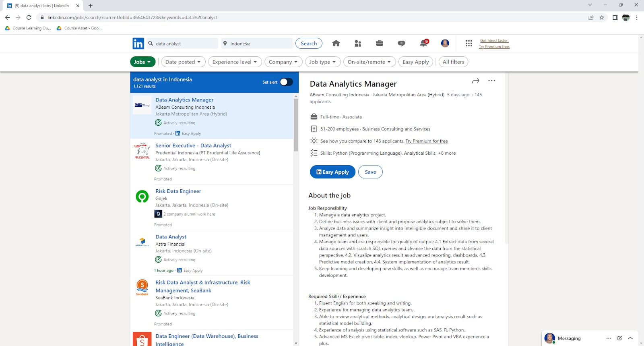This screenshot has height=346, width=644.
Task: Open Data Engineer (Data Warehouse) listing
Action: [207, 340]
